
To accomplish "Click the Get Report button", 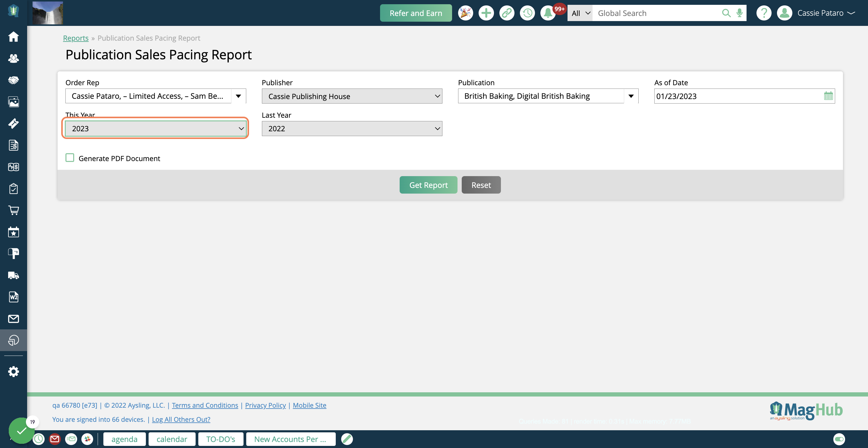I will [428, 185].
